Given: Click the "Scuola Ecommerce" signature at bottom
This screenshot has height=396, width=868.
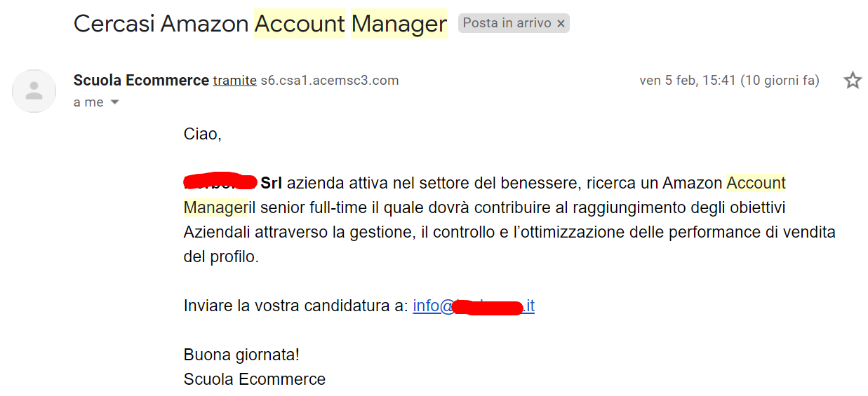Looking at the screenshot, I should click(x=255, y=379).
